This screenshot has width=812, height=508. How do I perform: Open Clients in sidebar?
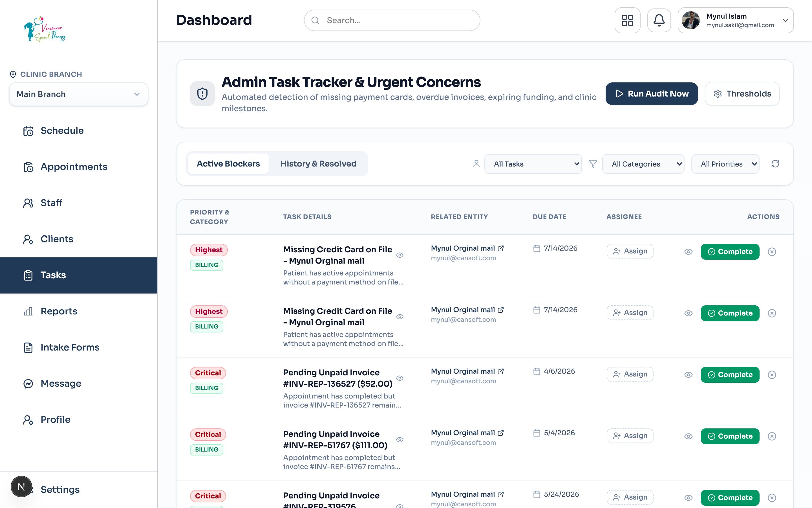[x=78, y=239]
